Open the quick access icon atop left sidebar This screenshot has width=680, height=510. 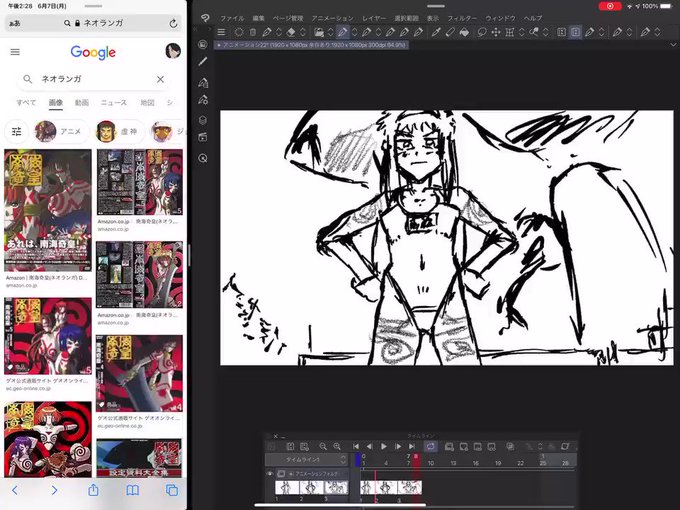203,44
